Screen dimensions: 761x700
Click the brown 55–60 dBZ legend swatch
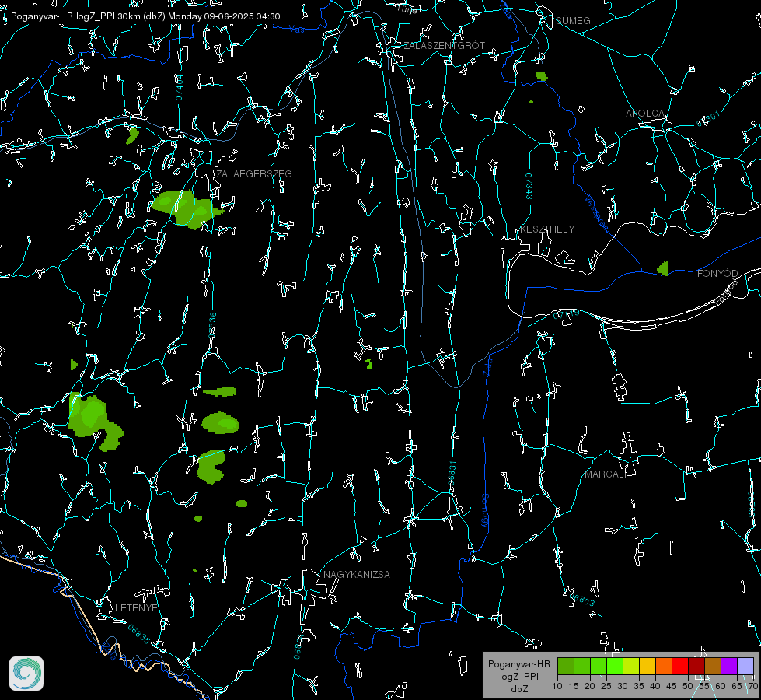click(713, 666)
